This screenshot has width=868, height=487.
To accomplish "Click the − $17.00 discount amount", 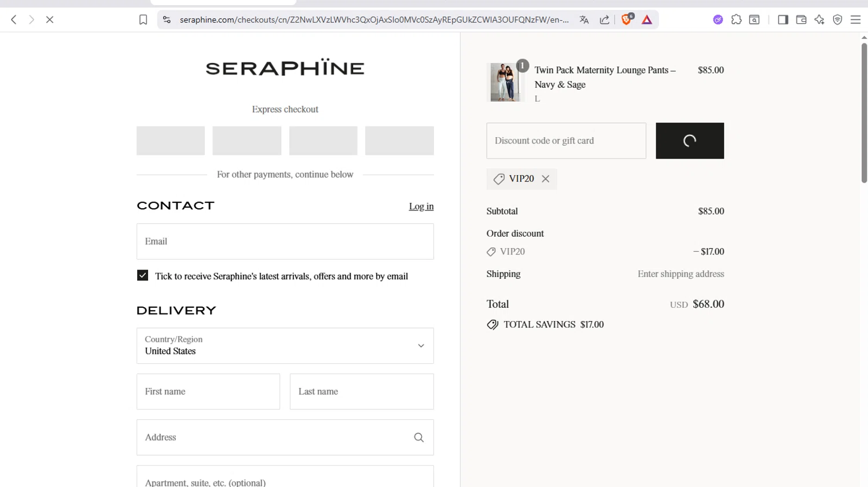I will click(709, 252).
